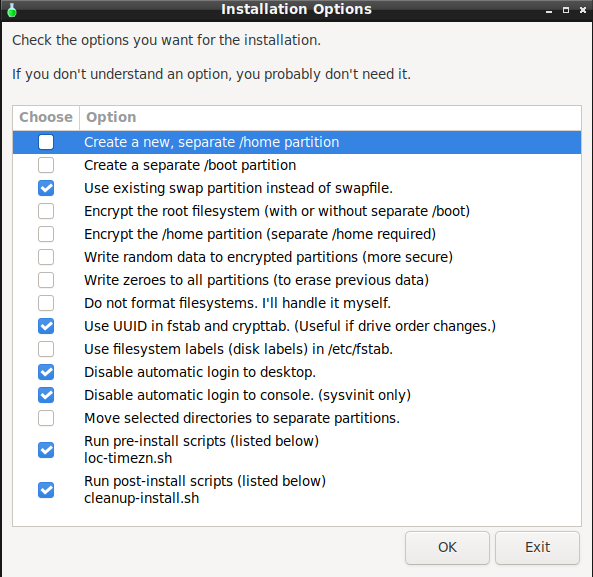Uncheck Use existing swap partition option

point(46,188)
